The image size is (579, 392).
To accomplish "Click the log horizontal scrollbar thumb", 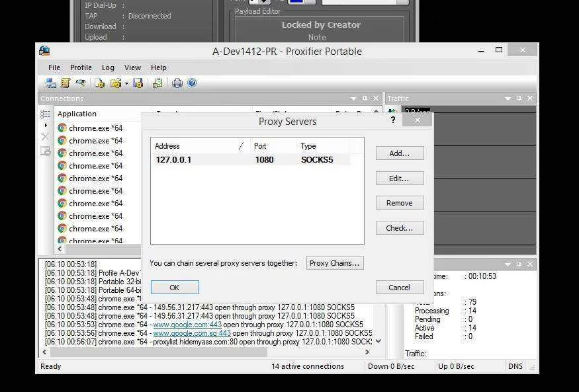I will click(159, 352).
